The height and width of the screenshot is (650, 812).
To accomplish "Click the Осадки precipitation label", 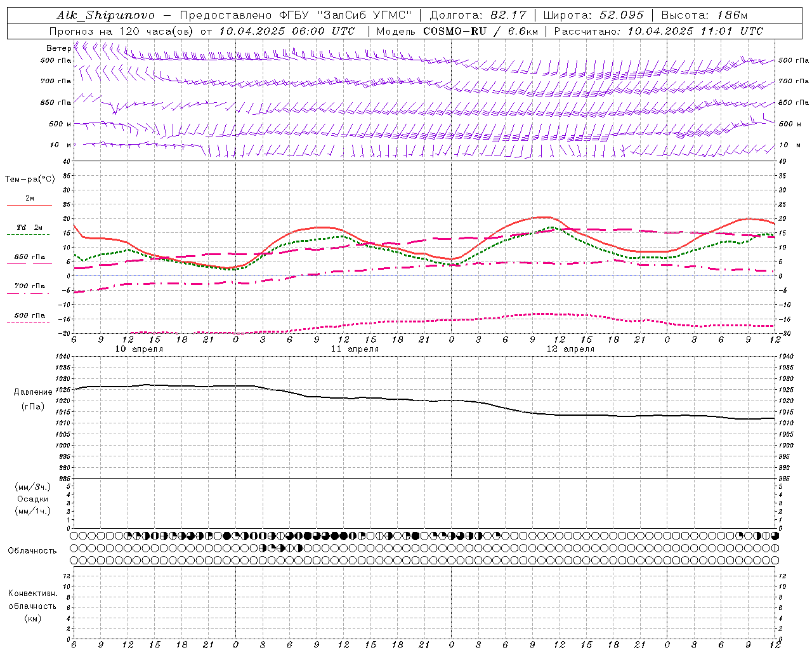I will coord(33,499).
